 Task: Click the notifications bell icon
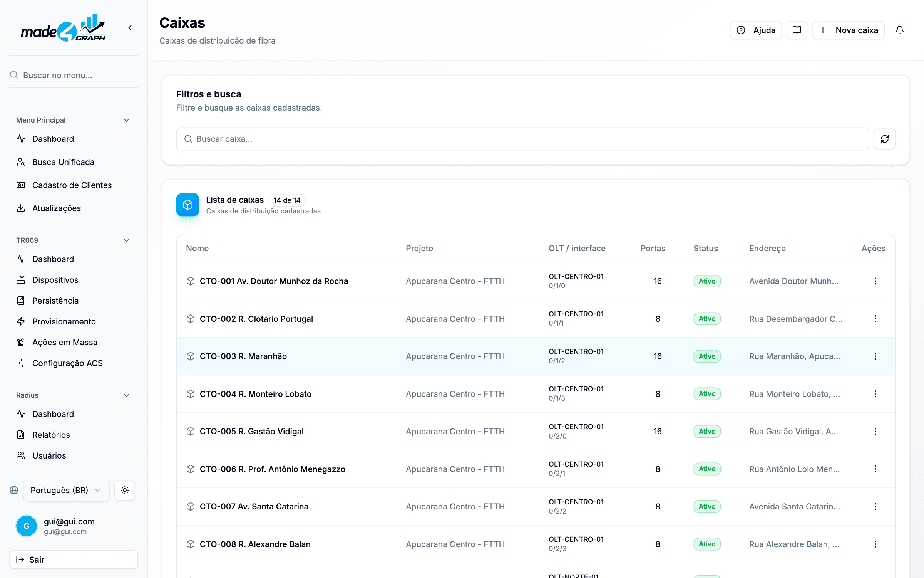(x=899, y=30)
